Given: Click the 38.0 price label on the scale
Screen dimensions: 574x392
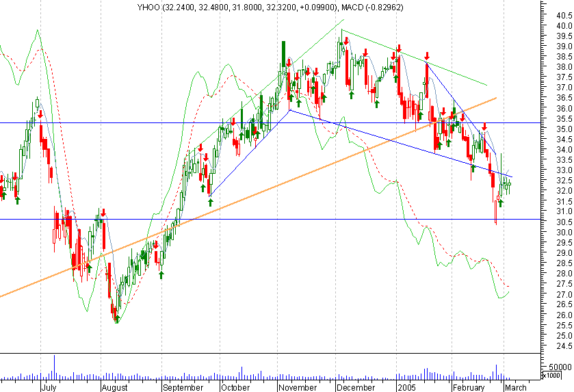Looking at the screenshot, I should click(x=564, y=67).
